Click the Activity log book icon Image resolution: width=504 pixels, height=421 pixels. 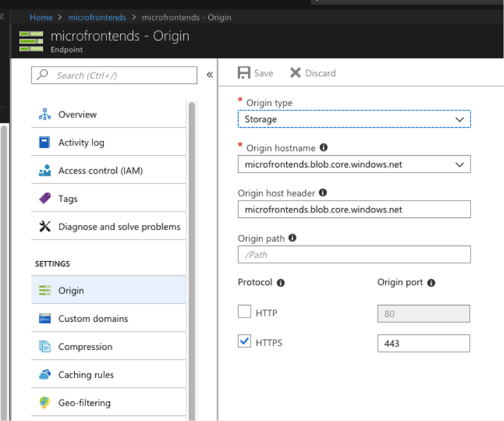tap(44, 142)
